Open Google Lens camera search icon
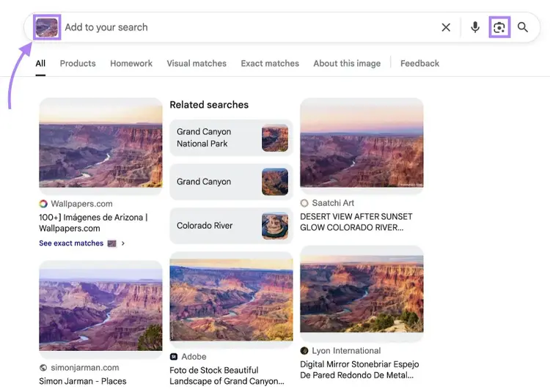The image size is (550, 392). coord(499,27)
